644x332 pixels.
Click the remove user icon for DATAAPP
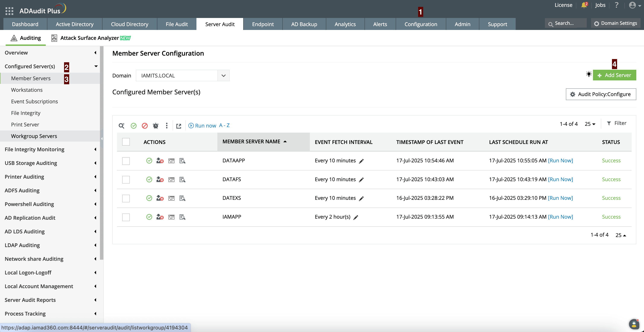(160, 161)
